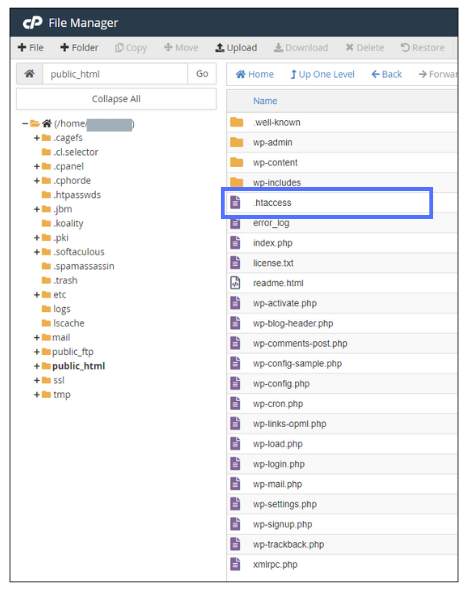Click the wp-config.php file icon

[235, 384]
